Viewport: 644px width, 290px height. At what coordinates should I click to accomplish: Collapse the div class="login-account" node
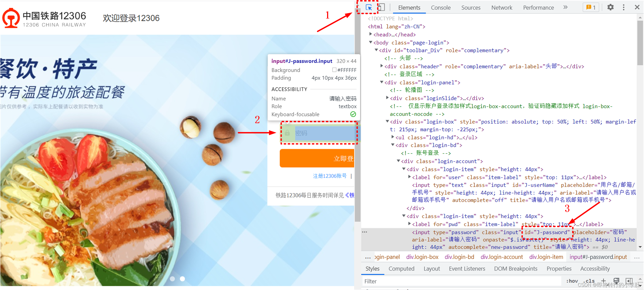398,161
